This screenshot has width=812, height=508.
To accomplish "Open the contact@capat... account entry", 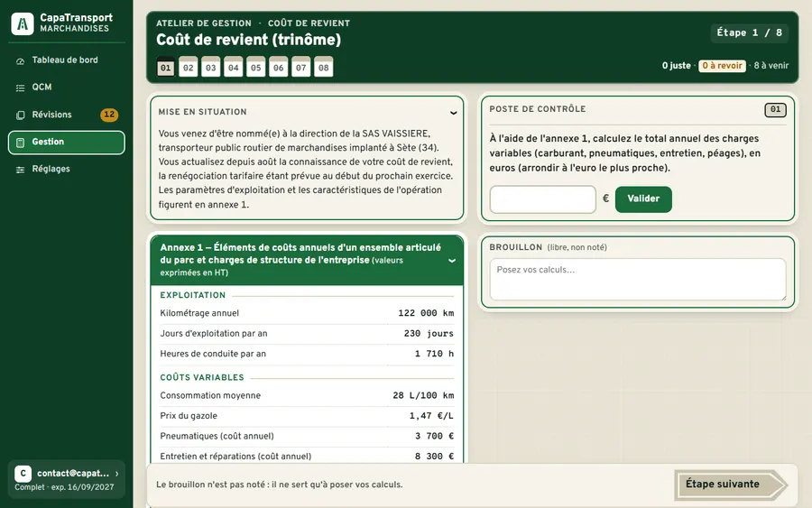I will (66, 479).
